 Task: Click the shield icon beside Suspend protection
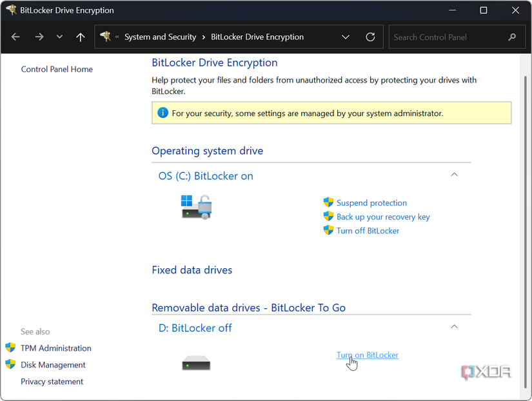click(328, 202)
